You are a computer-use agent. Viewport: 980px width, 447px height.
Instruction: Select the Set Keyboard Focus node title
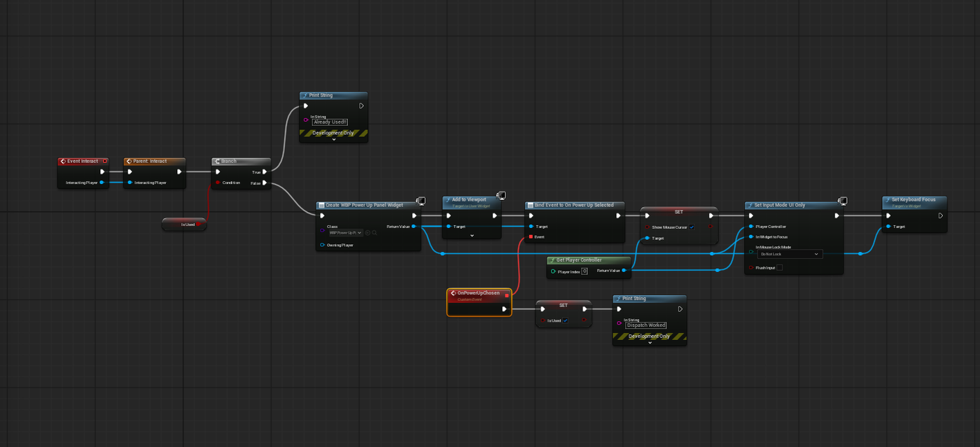tap(913, 199)
